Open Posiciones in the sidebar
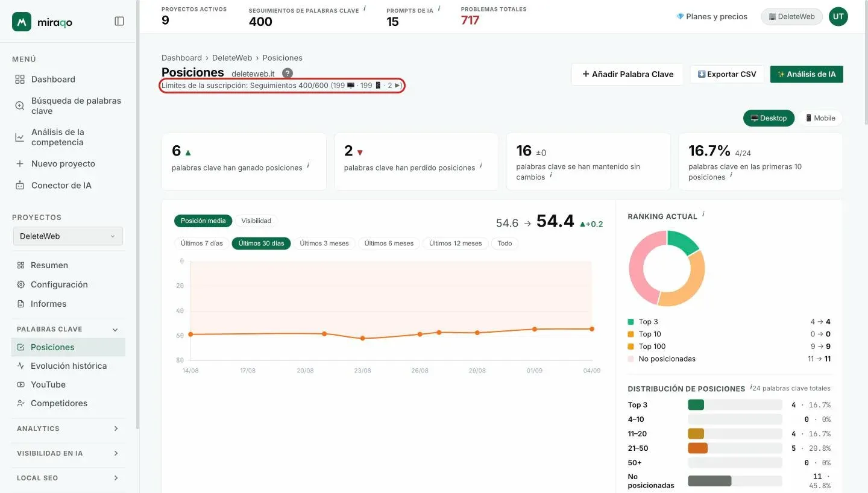This screenshot has height=493, width=868. (68, 347)
